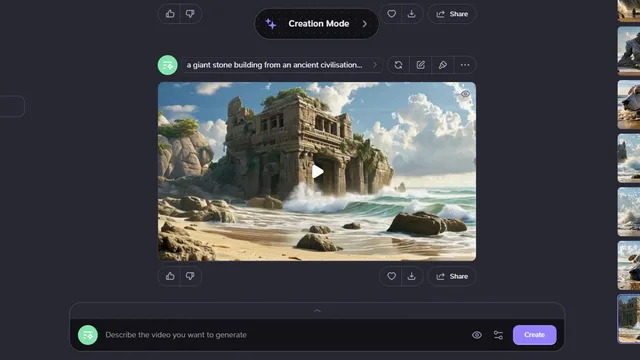Expand the 'a giant stone building' prompt text
The height and width of the screenshot is (360, 640).
coord(282,65)
